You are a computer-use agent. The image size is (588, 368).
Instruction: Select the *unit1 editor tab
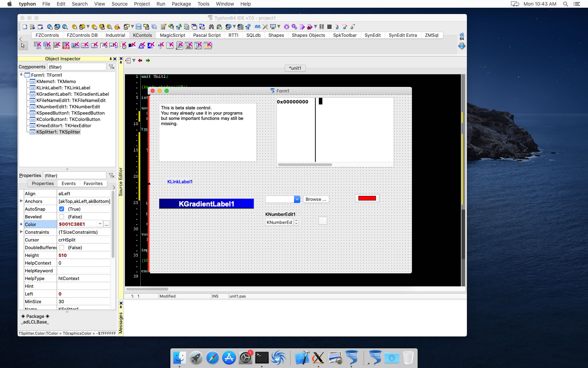295,68
